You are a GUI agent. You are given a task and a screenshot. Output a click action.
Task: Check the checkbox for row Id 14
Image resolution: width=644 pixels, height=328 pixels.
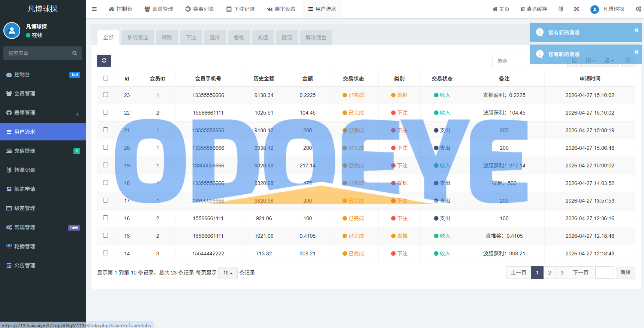[x=105, y=253]
